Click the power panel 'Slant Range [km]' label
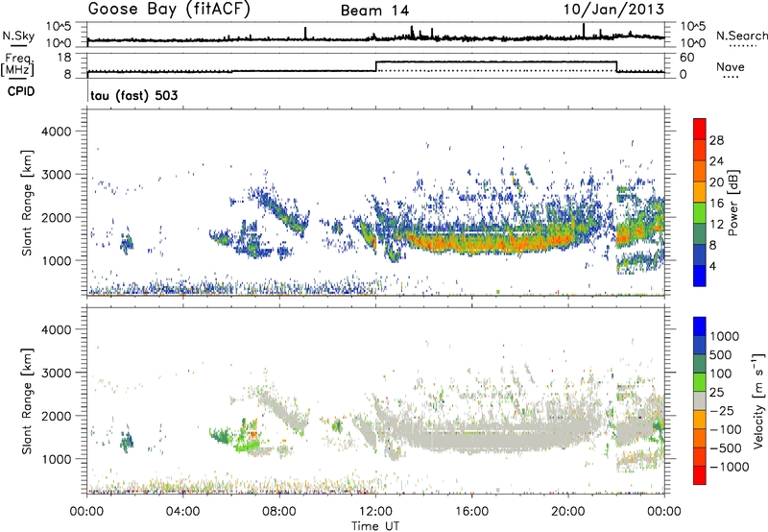This screenshot has width=768, height=532. click(27, 203)
